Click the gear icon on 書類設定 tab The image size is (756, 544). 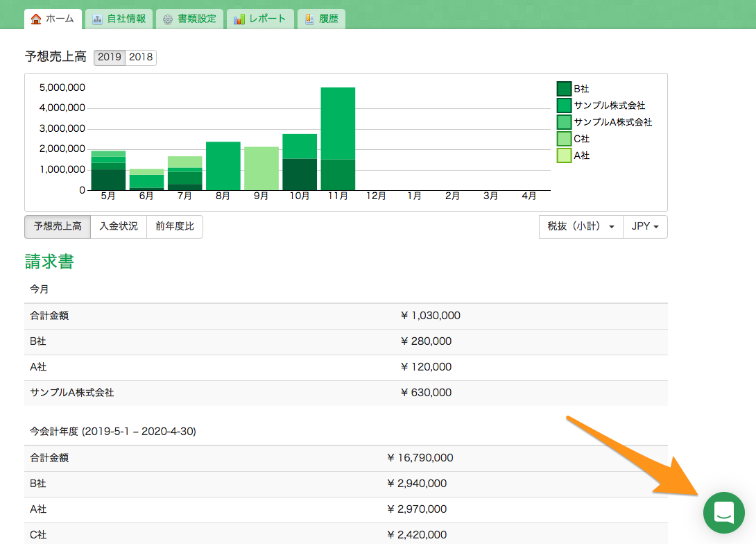point(168,19)
